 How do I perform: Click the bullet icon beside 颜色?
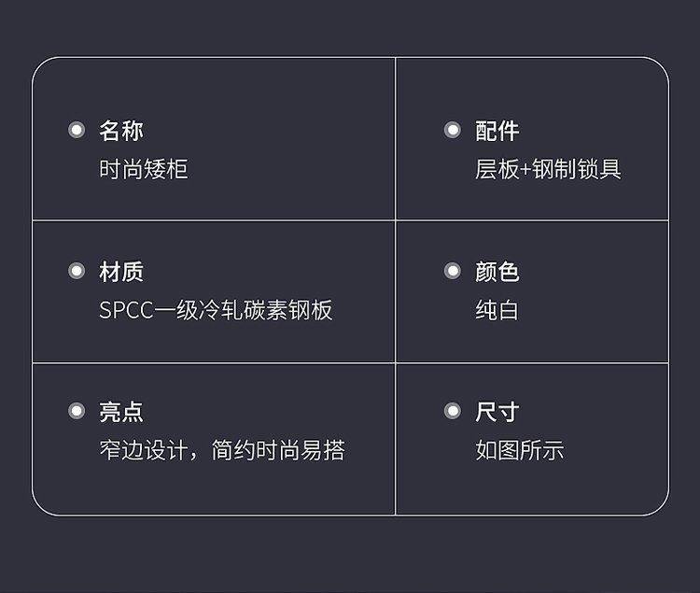[453, 271]
